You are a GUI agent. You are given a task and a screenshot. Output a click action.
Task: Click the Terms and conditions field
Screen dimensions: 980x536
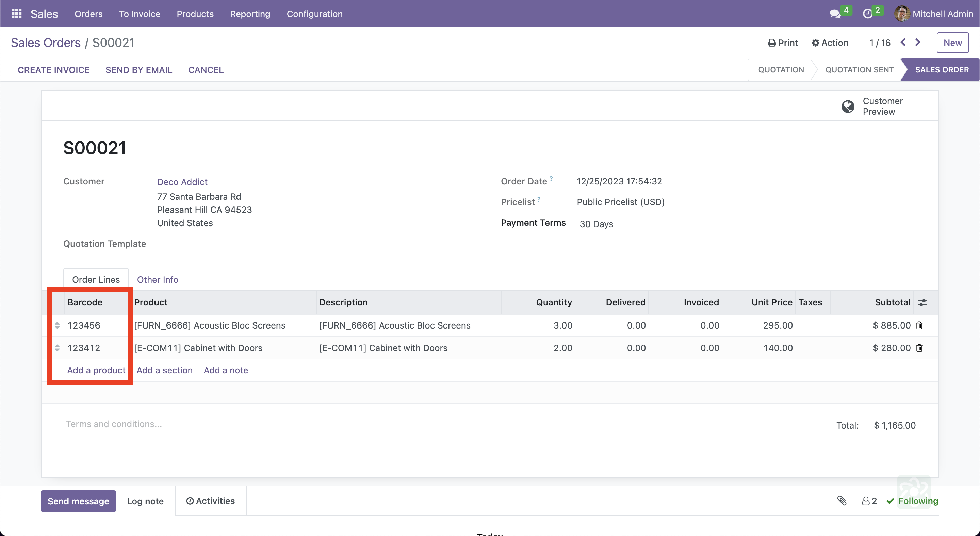114,424
